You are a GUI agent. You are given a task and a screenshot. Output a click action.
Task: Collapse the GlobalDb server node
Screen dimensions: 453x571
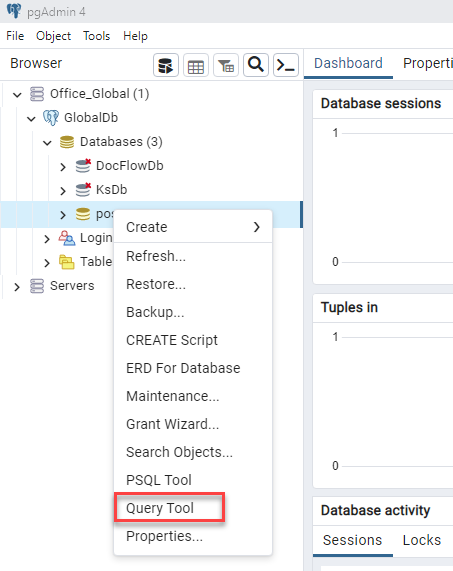click(31, 119)
